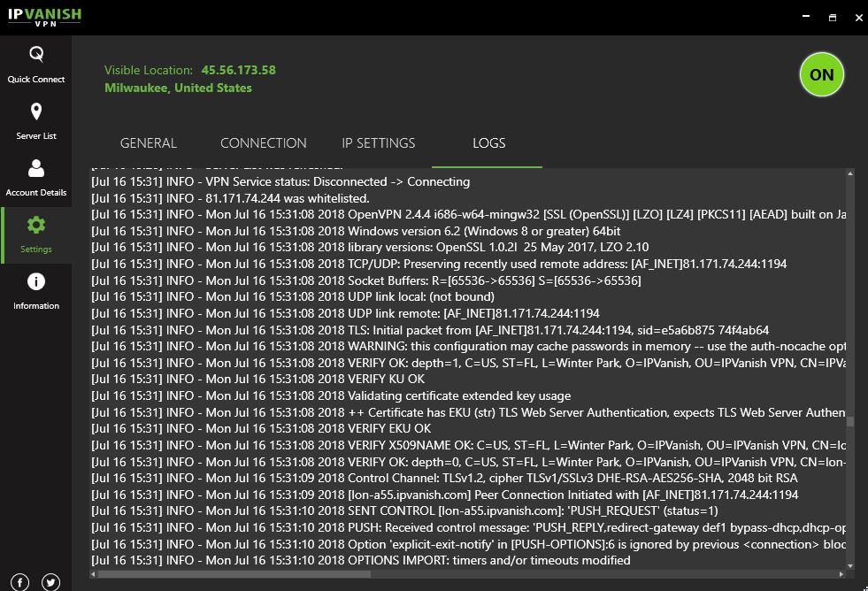
Task: Select the WARNING cache passwords log line
Action: click(468, 347)
